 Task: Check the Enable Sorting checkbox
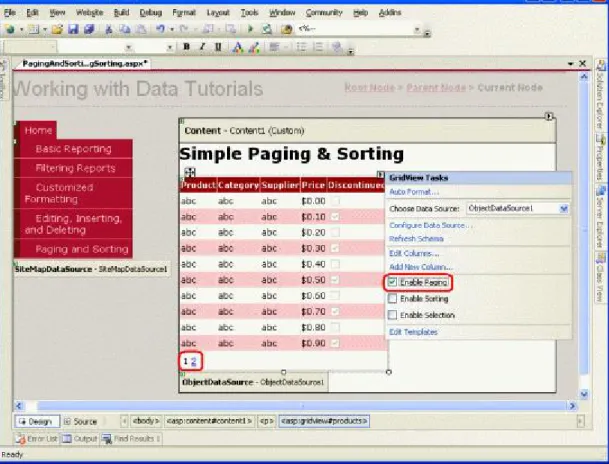[x=392, y=299]
